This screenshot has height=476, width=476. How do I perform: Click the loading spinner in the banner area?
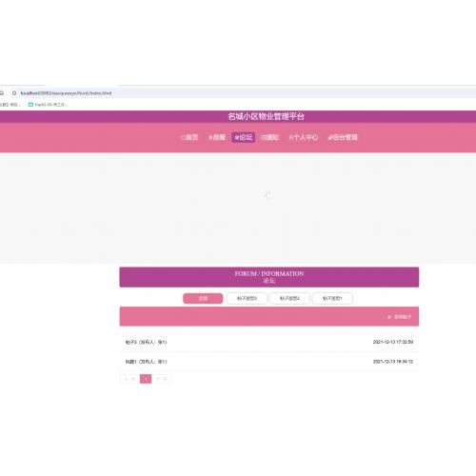(268, 195)
